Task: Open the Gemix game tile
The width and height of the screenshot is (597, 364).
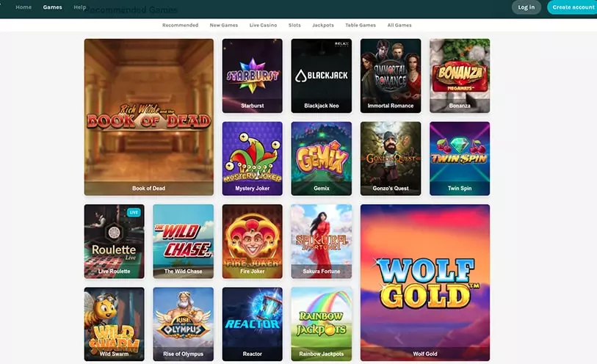Action: tap(322, 159)
